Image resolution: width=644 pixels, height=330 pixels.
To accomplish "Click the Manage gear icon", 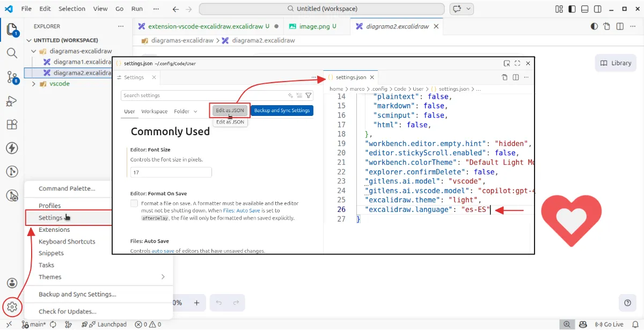I will coord(12,307).
